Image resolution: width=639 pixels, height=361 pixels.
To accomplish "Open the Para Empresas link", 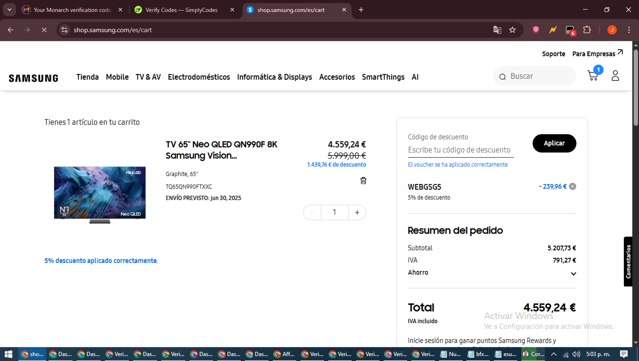I will pyautogui.click(x=597, y=53).
